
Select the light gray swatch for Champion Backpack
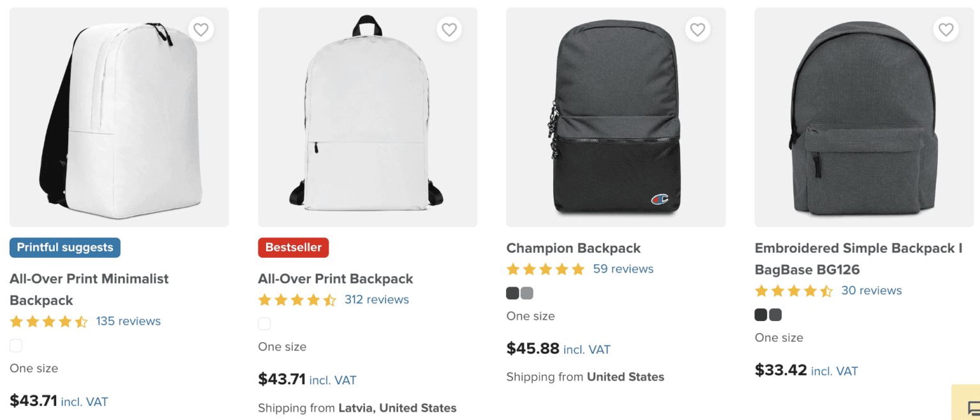tap(526, 292)
